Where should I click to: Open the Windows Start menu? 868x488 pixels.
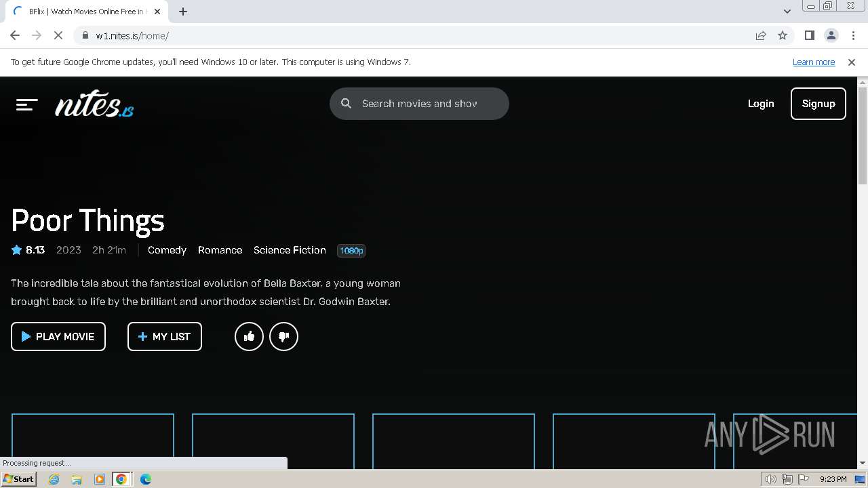click(x=19, y=479)
